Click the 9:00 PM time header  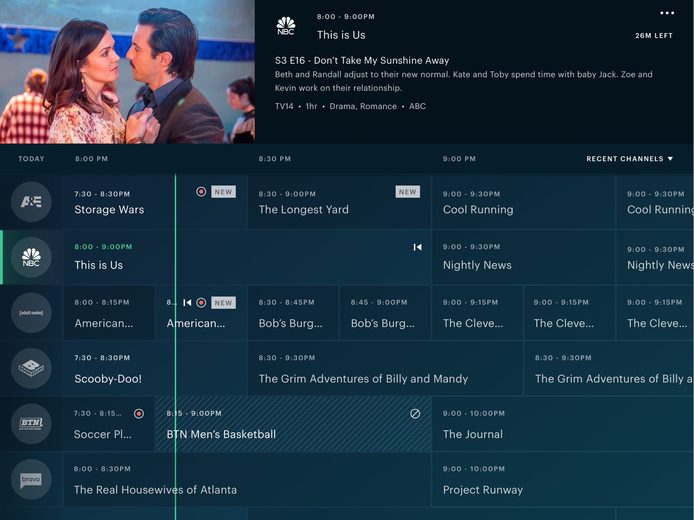459,158
